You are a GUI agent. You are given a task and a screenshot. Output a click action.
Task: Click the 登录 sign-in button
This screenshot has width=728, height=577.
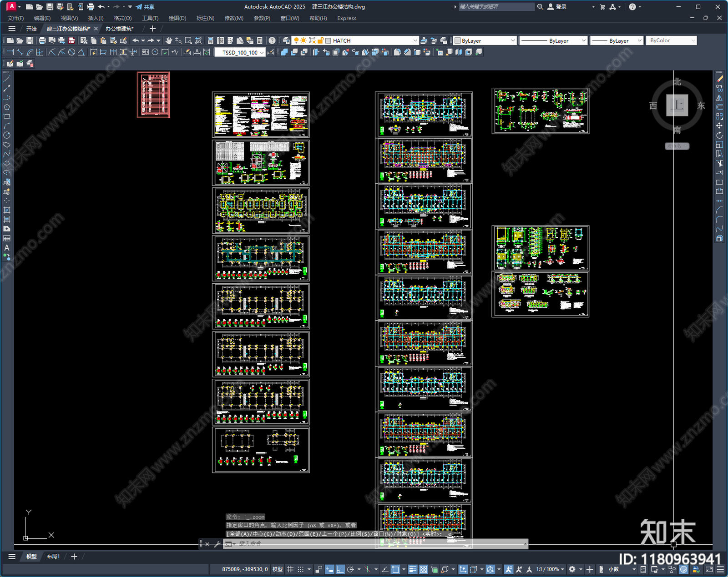tap(557, 7)
